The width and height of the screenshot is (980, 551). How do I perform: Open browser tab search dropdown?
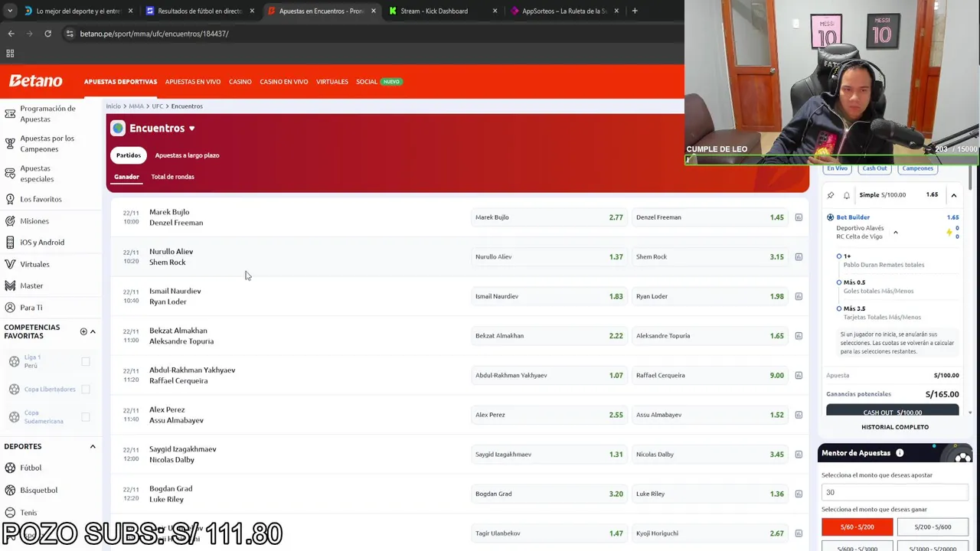(9, 11)
